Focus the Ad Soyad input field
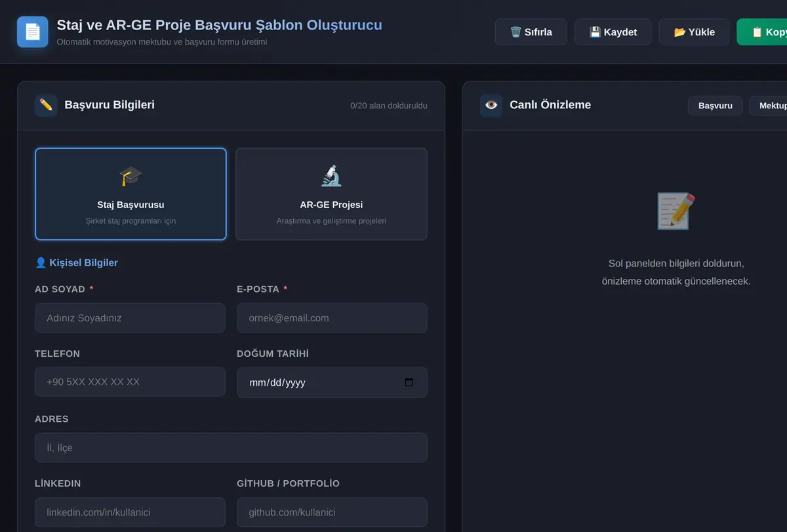Screen dimensions: 787x532 pos(130,317)
